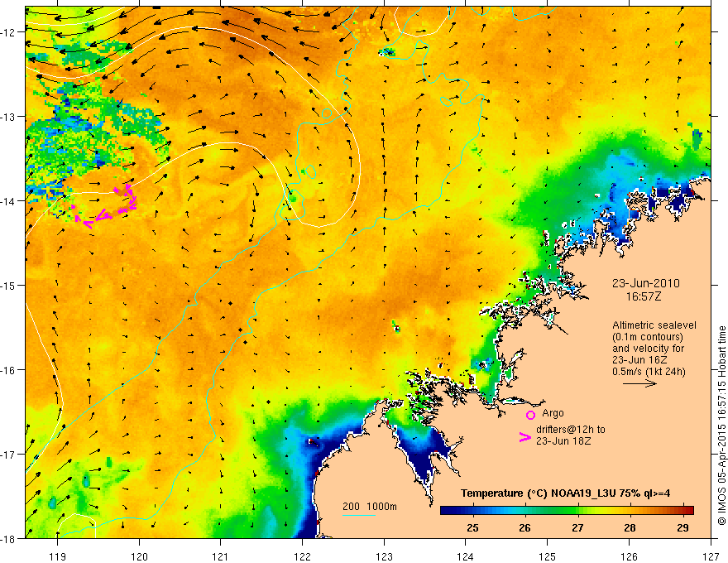
Task: Click latitude axis label -12
Action: coord(8,32)
